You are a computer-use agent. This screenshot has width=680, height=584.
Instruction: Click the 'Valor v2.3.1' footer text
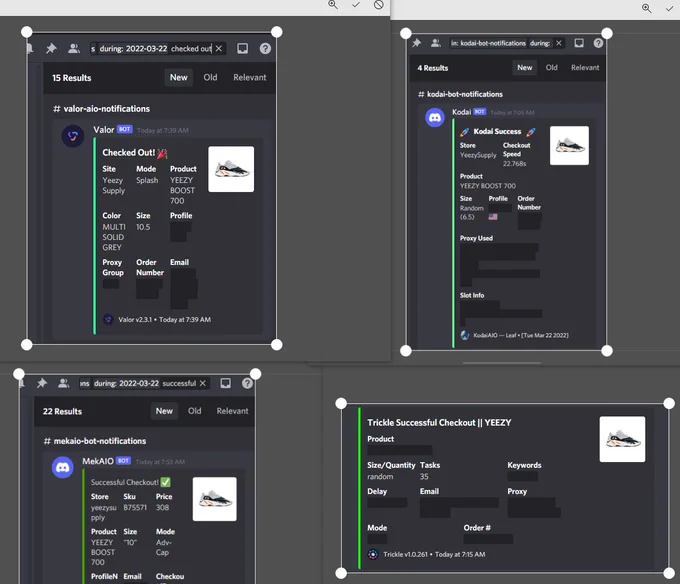[x=135, y=320]
